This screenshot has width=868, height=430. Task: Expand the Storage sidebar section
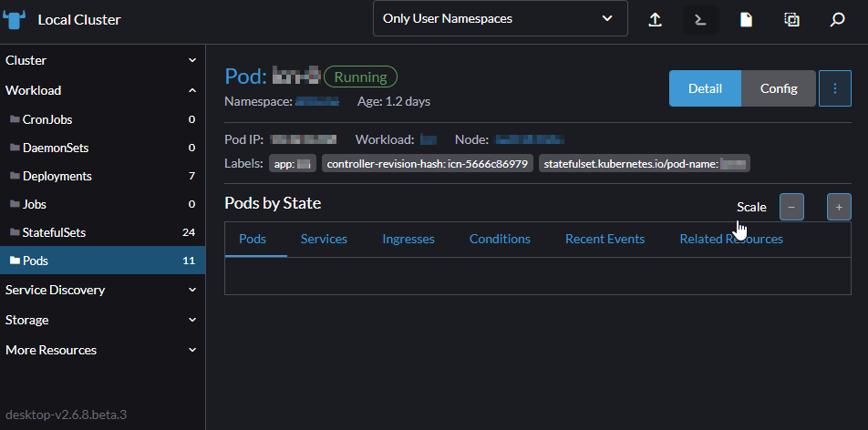tap(102, 320)
